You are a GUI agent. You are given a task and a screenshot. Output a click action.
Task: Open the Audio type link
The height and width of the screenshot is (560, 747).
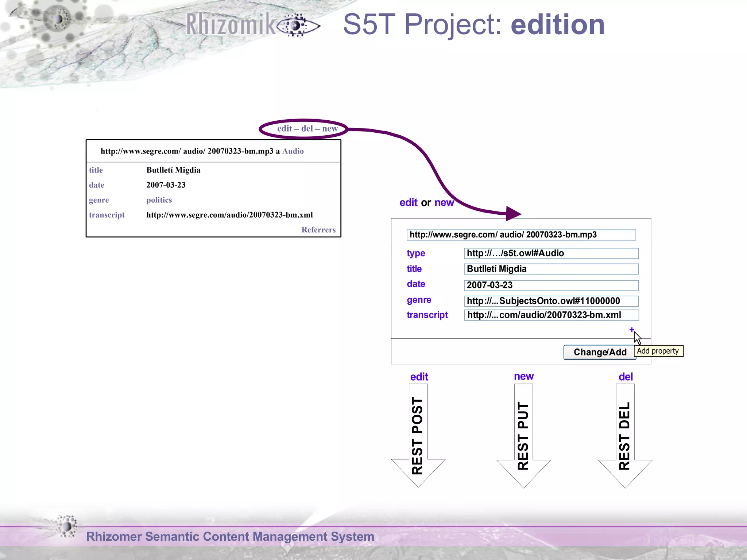[x=293, y=151]
